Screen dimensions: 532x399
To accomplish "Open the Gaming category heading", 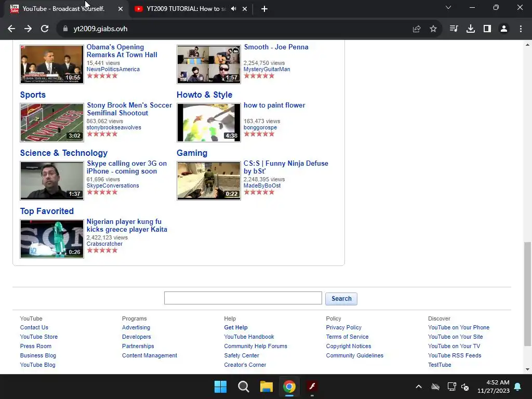I will pos(192,153).
